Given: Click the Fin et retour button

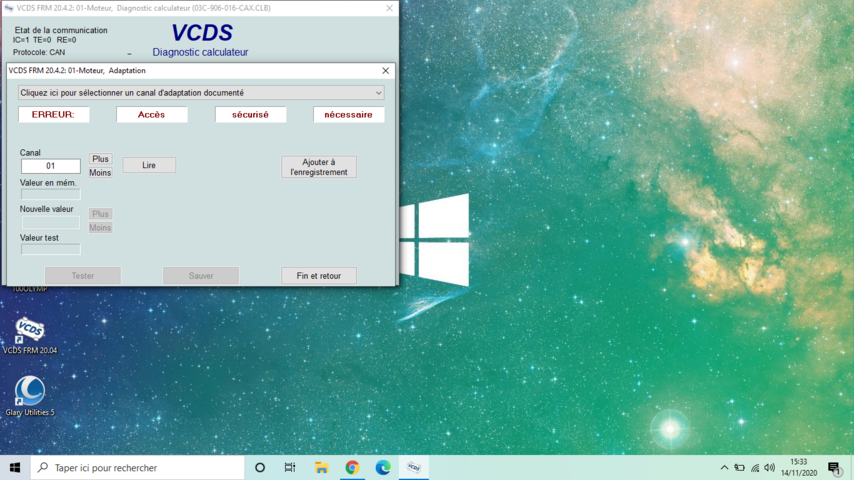Looking at the screenshot, I should (x=319, y=276).
